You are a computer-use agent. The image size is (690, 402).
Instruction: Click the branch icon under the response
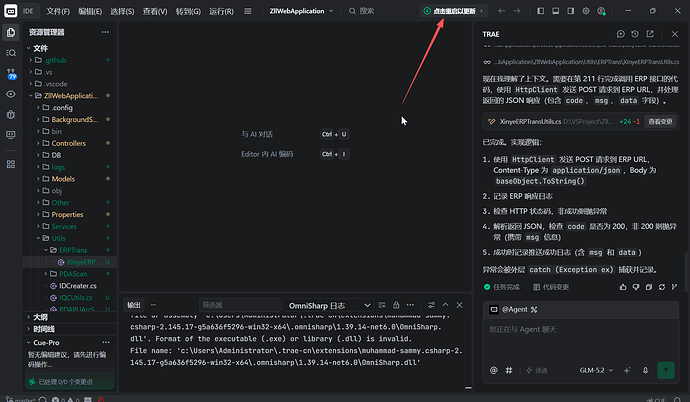674,287
